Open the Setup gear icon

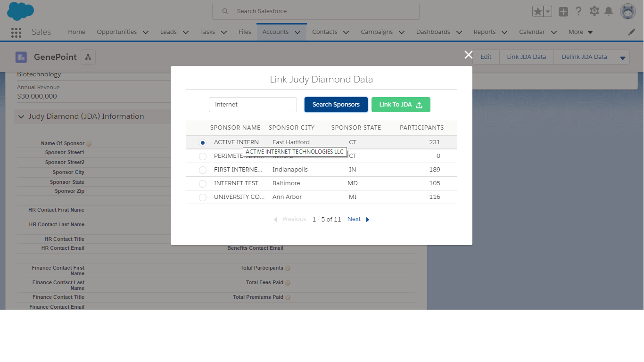coord(594,11)
